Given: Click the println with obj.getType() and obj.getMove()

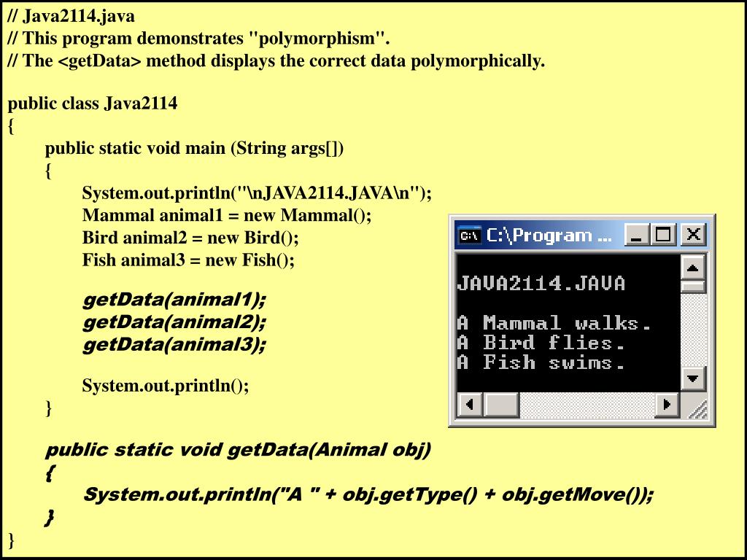Looking at the screenshot, I should pos(368,495).
